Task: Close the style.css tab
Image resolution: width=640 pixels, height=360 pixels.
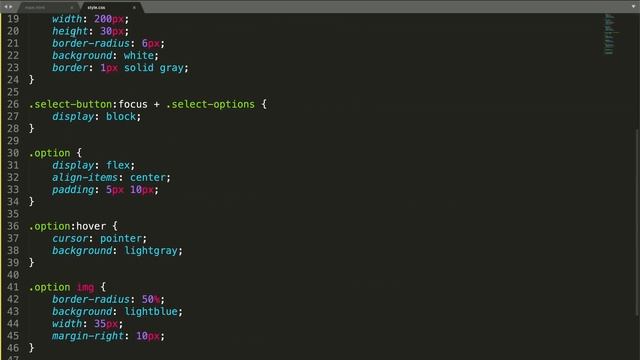Action: [x=134, y=7]
